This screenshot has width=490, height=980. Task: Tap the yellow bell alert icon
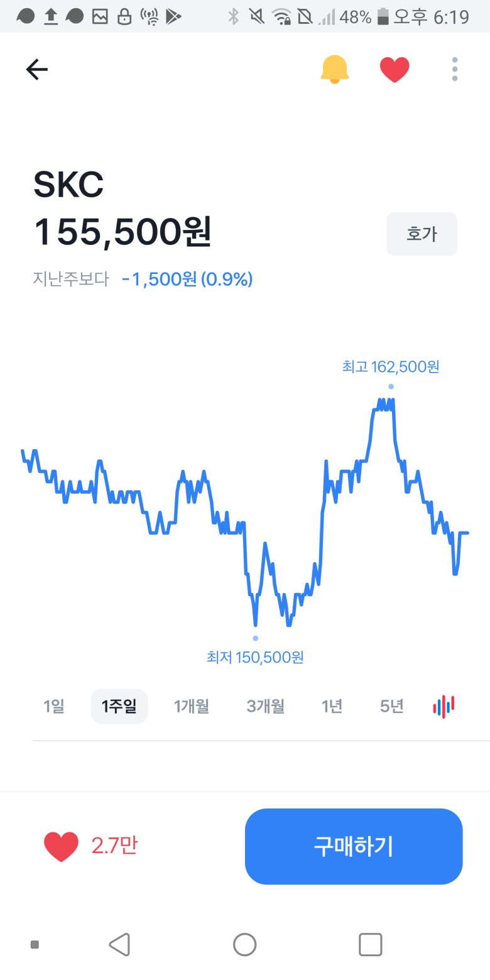[x=334, y=69]
